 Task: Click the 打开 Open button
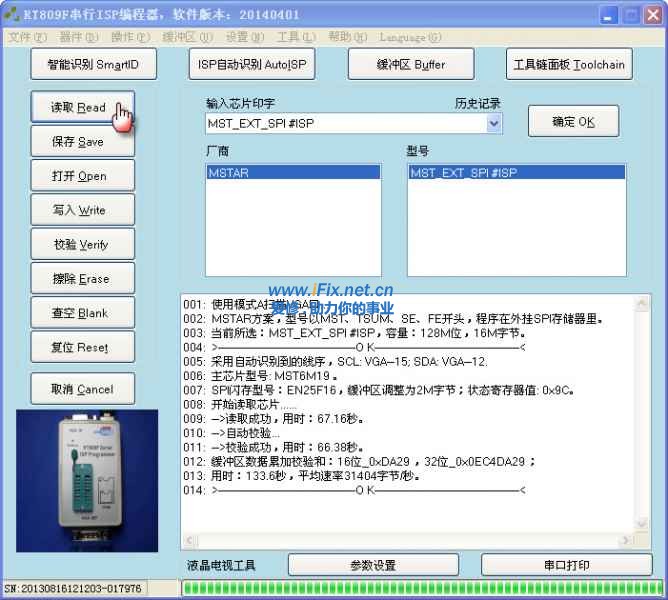click(79, 176)
